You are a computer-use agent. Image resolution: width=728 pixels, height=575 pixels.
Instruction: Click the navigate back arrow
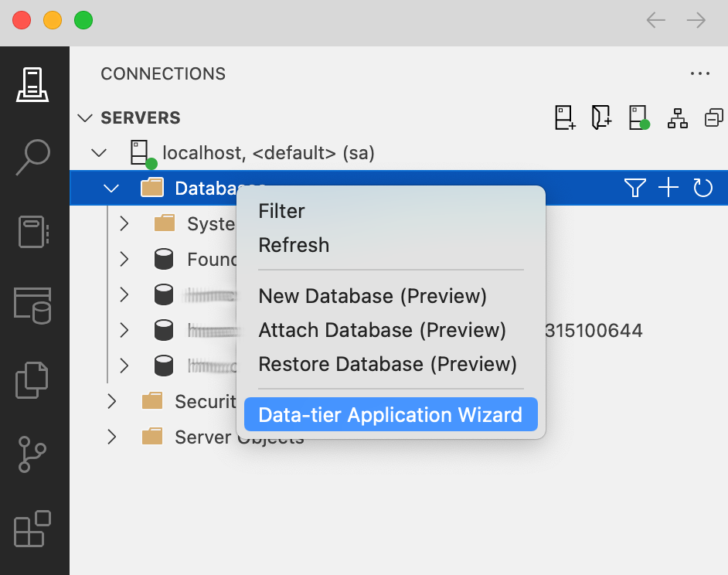click(655, 20)
